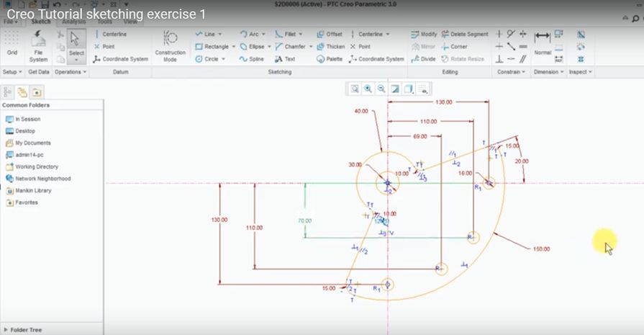Apply the Equal constraint icon
644x335 pixels.
[523, 46]
